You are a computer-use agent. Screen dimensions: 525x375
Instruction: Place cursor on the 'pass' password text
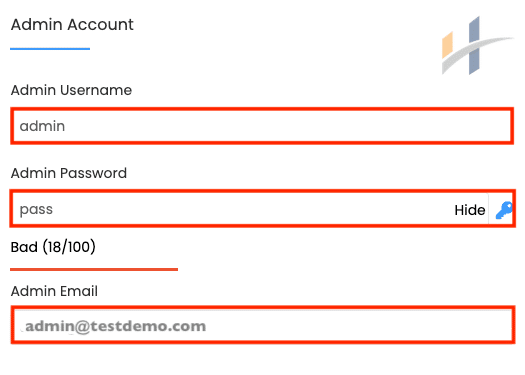[x=36, y=210]
